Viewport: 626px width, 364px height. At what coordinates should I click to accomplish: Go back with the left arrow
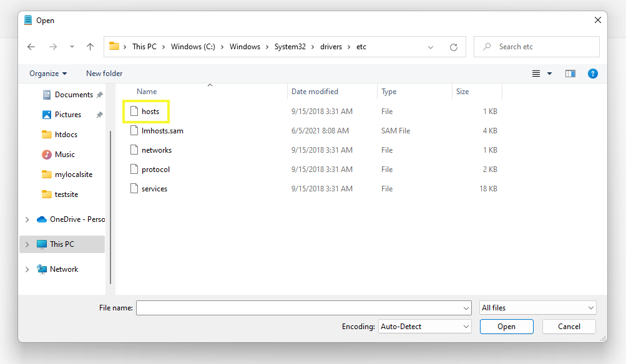coord(31,47)
